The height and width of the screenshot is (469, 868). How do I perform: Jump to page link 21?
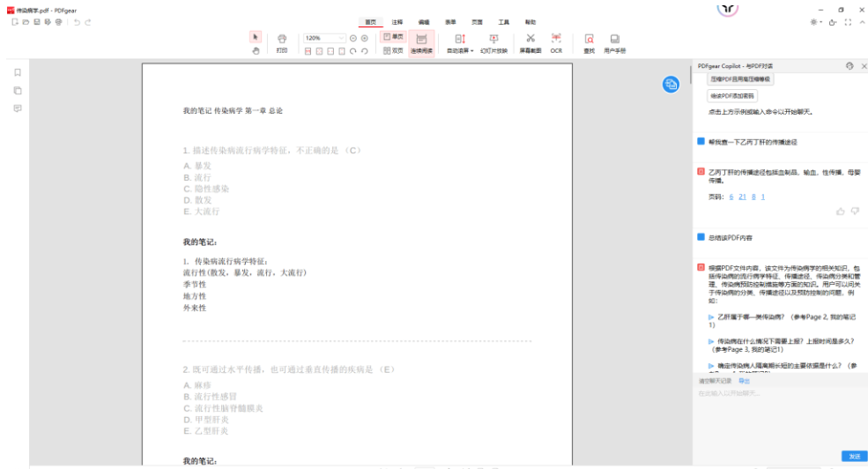click(x=742, y=197)
